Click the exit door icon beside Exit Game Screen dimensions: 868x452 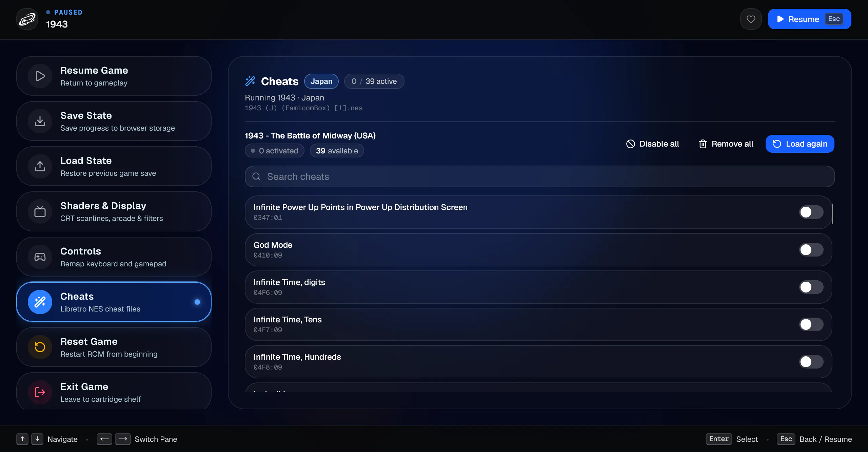tap(40, 392)
